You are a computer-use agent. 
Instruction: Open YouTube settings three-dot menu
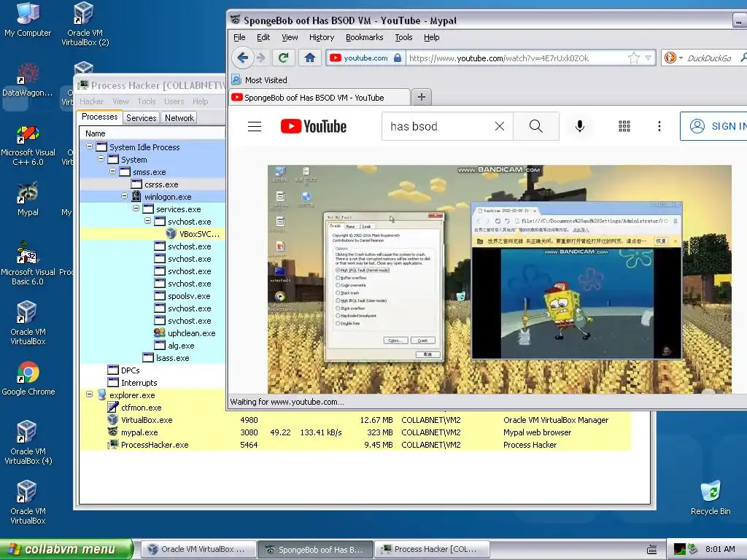[x=659, y=126]
